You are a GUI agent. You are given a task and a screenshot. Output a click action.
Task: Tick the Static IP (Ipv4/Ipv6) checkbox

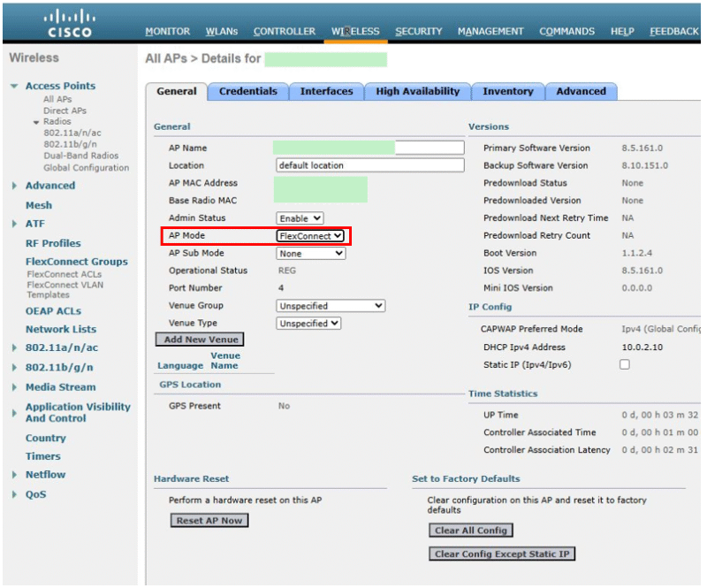click(625, 364)
